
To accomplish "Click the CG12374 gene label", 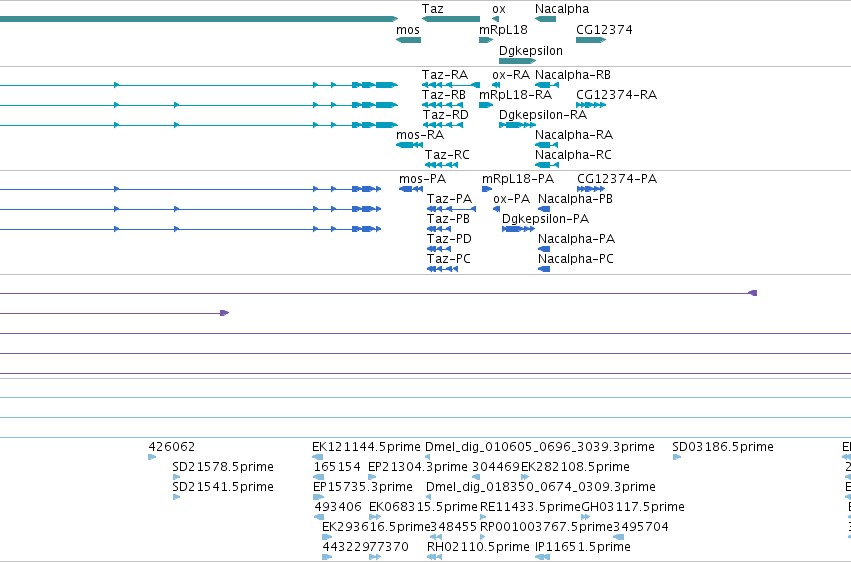I will pos(604,30).
